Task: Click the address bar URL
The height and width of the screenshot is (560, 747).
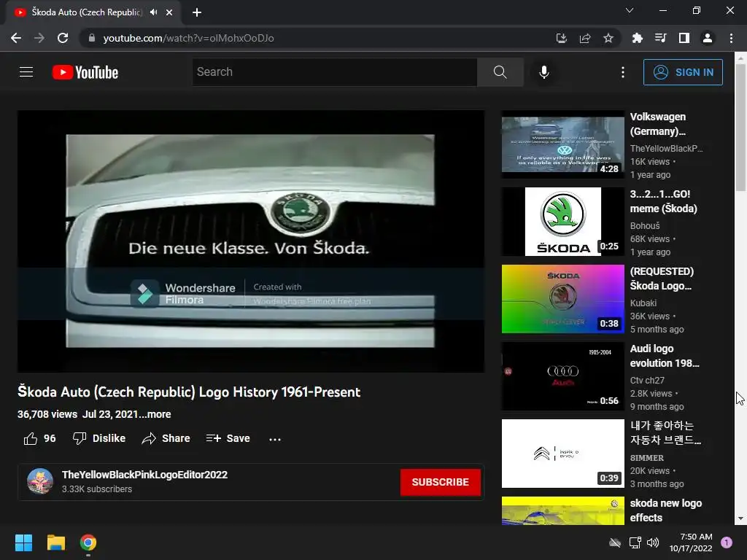Action: click(188, 38)
